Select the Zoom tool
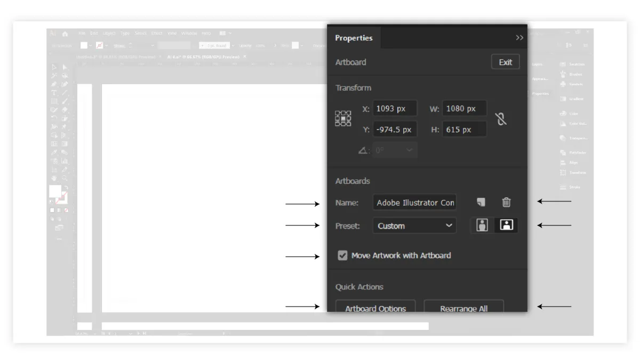Viewport: 640px width, 364px height. (65, 178)
